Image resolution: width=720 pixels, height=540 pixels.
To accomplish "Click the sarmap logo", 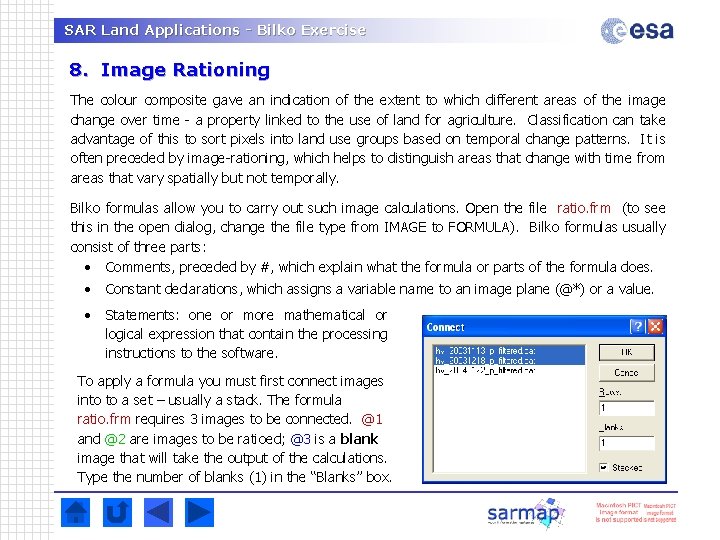I will click(x=526, y=512).
